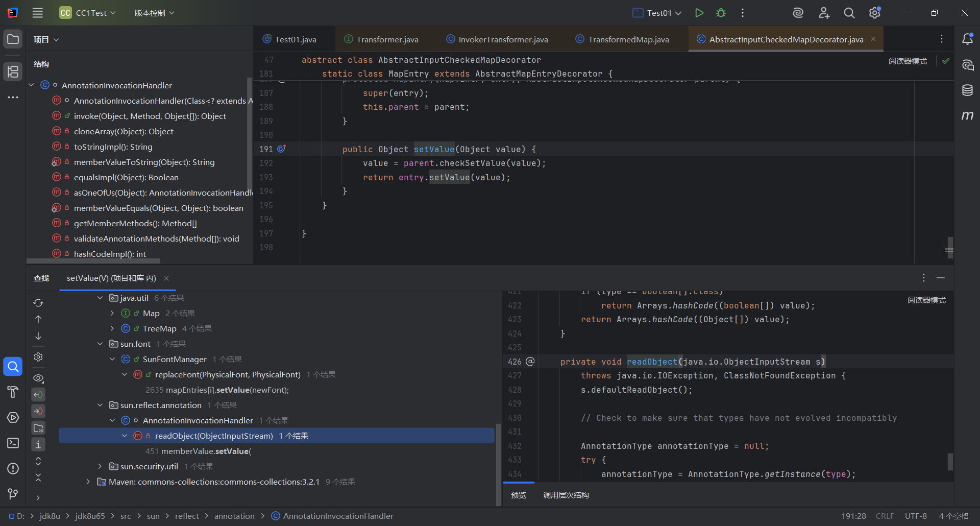Open the CC1Test project dropdown

tap(88, 13)
